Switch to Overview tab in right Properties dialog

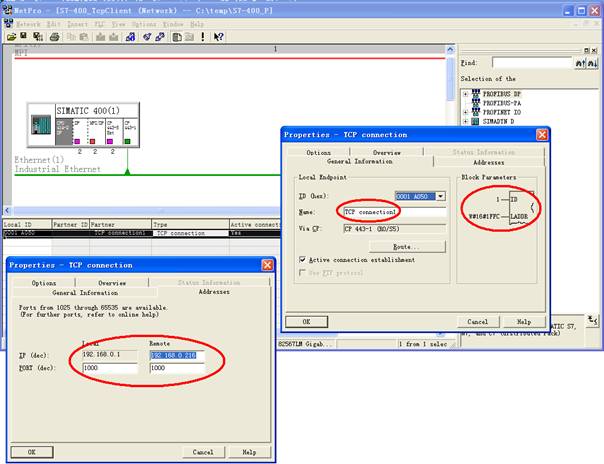pos(386,152)
